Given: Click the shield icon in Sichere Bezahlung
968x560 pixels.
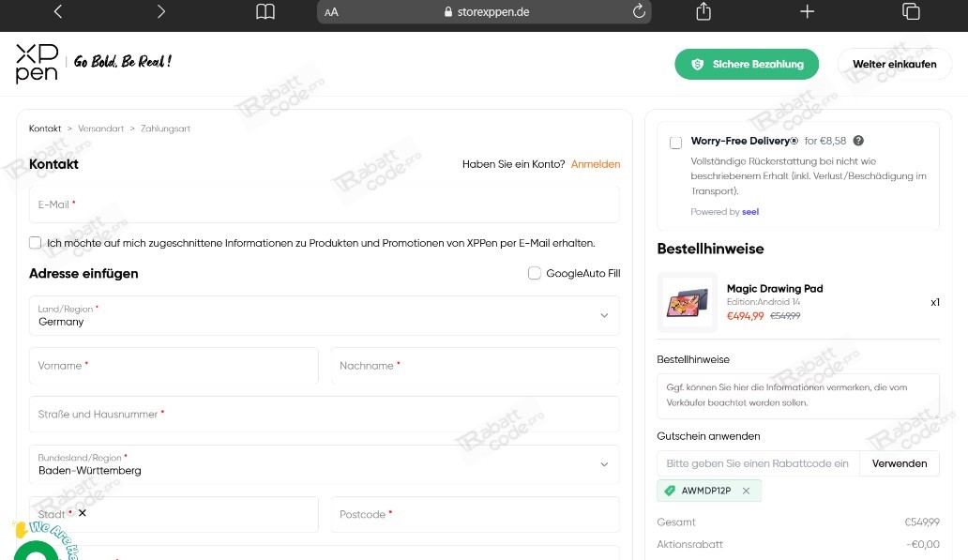Looking at the screenshot, I should coord(698,64).
